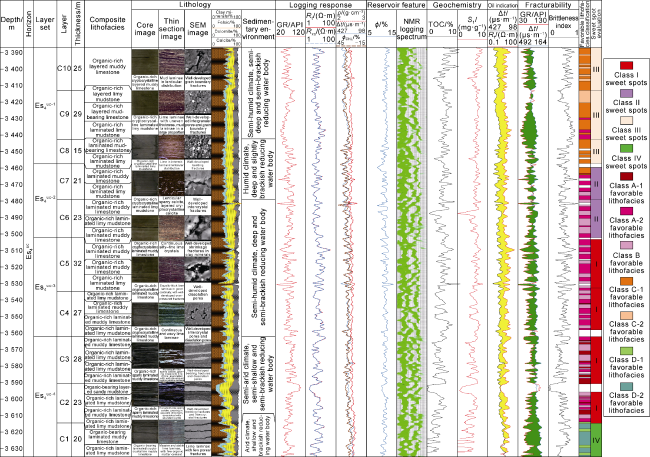The width and height of the screenshot is (650, 457).
Task: Click the sweet spot evaluation block IV
Action: pyautogui.click(x=596, y=440)
